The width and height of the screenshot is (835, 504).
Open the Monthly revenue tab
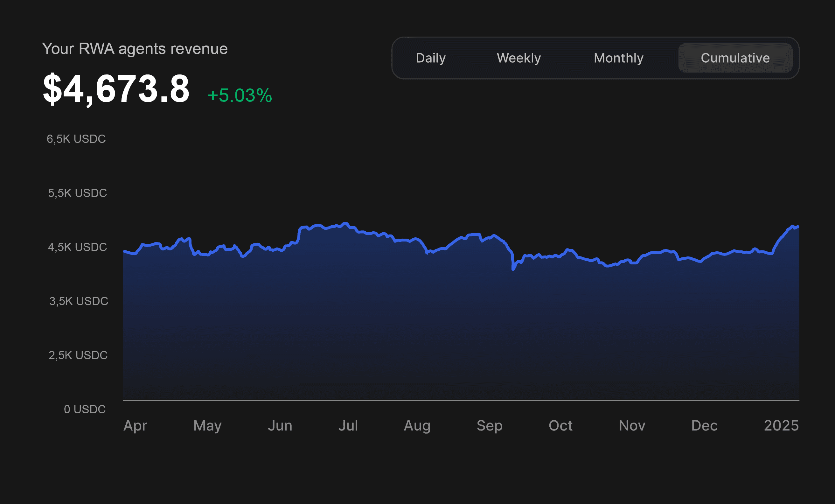[x=618, y=58]
